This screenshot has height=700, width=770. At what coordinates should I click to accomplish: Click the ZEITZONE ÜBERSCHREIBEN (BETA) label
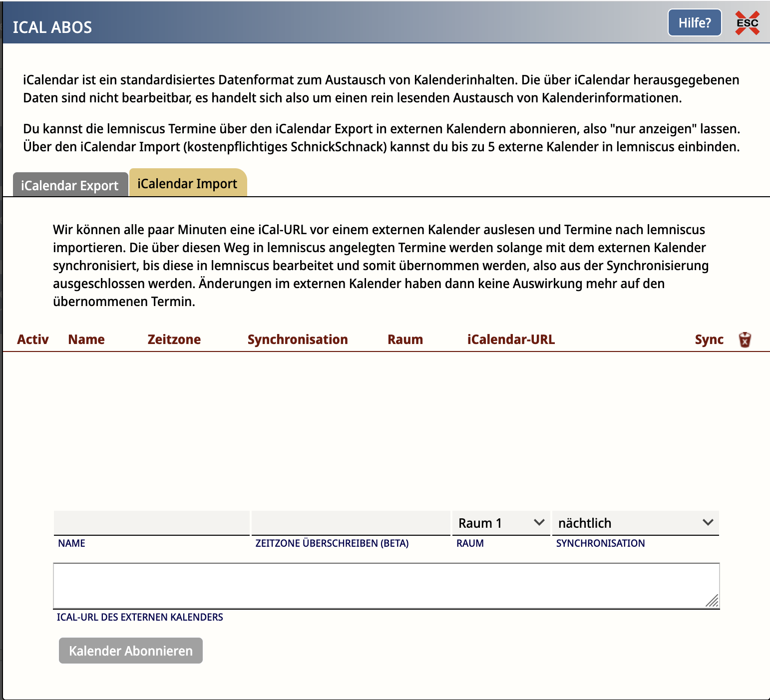pos(332,543)
